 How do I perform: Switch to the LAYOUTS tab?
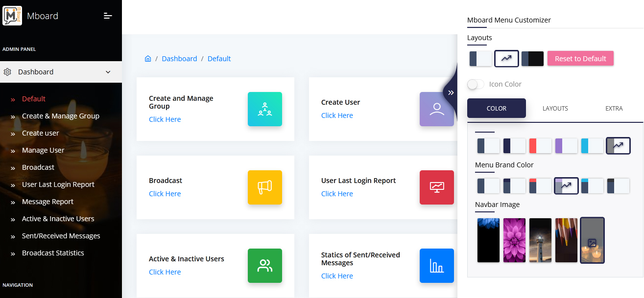coord(555,108)
